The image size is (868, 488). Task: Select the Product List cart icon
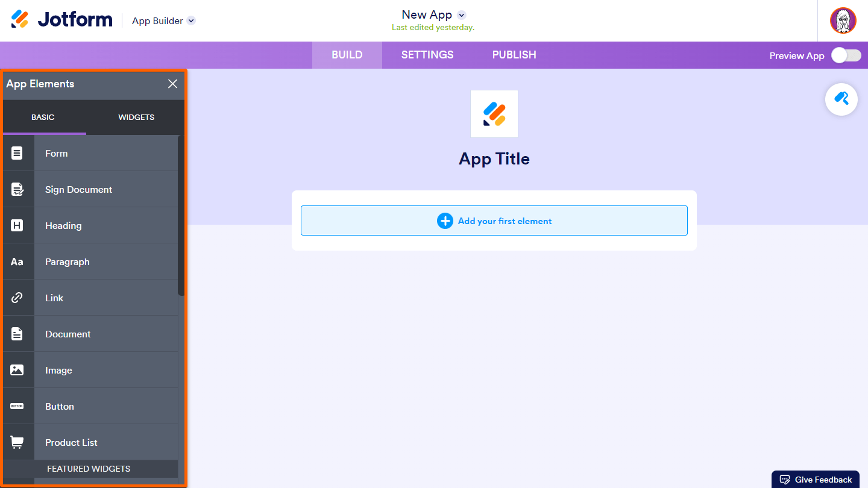pyautogui.click(x=17, y=442)
